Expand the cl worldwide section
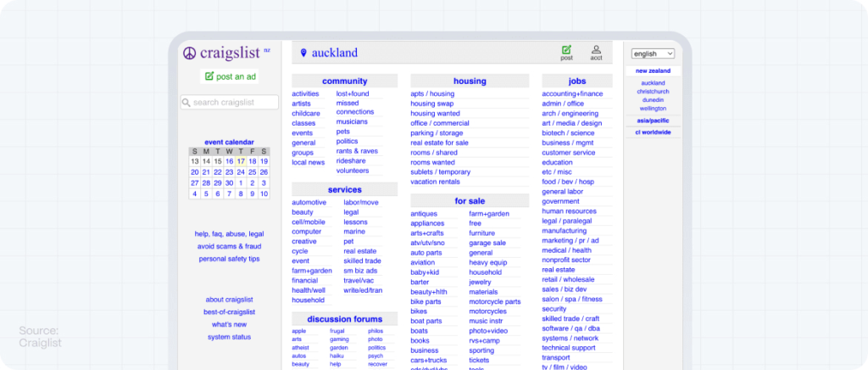The width and height of the screenshot is (868, 370). click(653, 132)
